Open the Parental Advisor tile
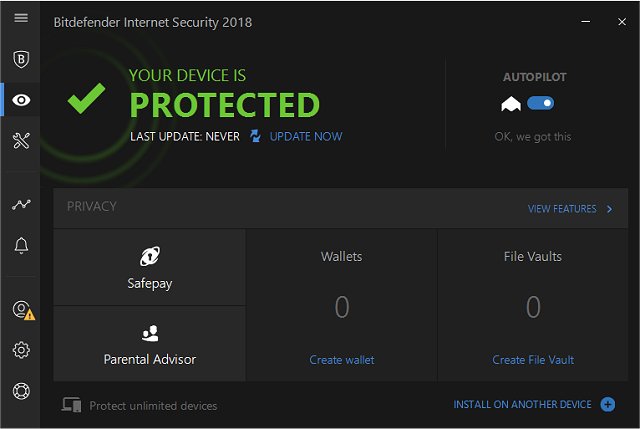Image resolution: width=640 pixels, height=429 pixels. [x=149, y=344]
